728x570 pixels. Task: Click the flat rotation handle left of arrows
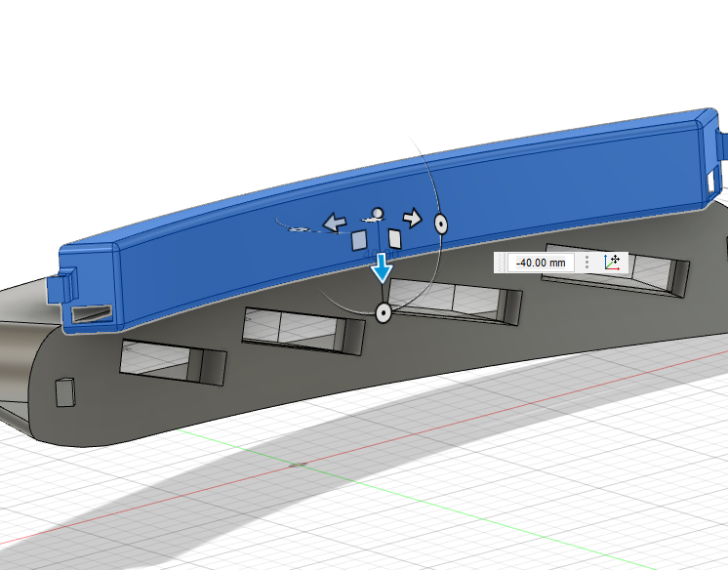point(299,229)
